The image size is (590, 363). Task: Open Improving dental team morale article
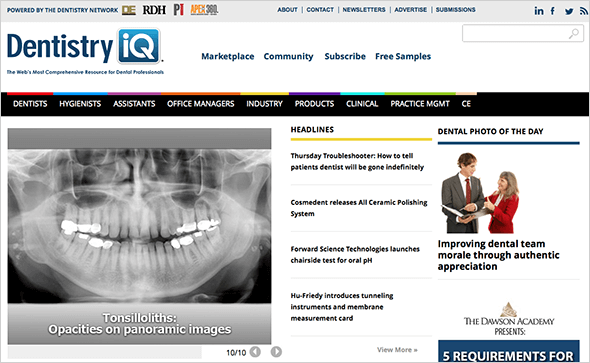click(498, 255)
